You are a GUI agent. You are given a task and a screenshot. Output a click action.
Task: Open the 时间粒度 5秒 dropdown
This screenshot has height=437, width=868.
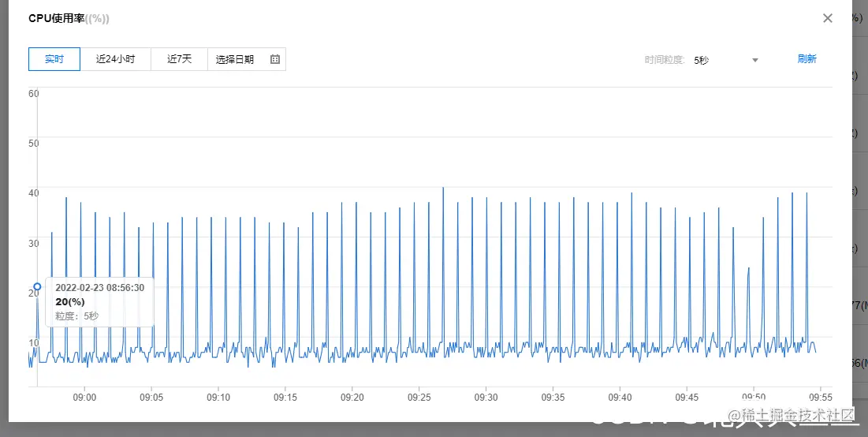726,60
